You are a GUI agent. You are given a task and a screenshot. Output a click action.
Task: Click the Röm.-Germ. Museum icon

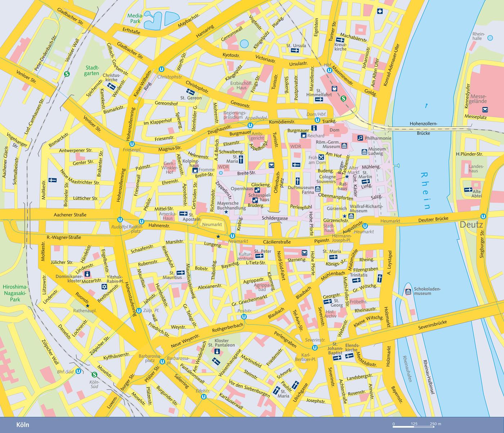pos(344,146)
